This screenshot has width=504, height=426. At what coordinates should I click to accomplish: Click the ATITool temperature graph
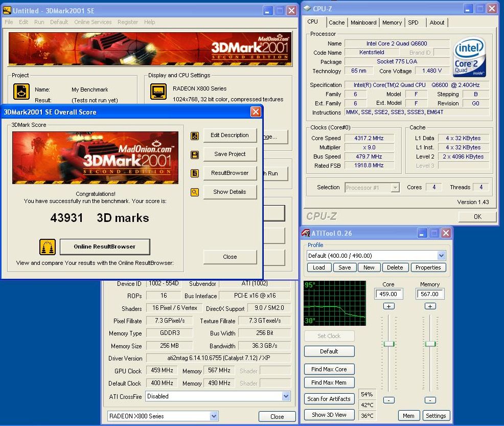(335, 303)
